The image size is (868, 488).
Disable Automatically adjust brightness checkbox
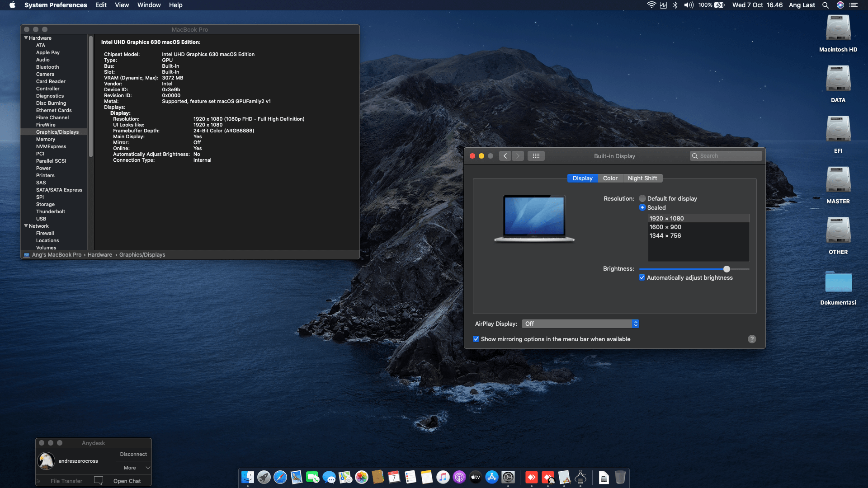[x=642, y=278]
